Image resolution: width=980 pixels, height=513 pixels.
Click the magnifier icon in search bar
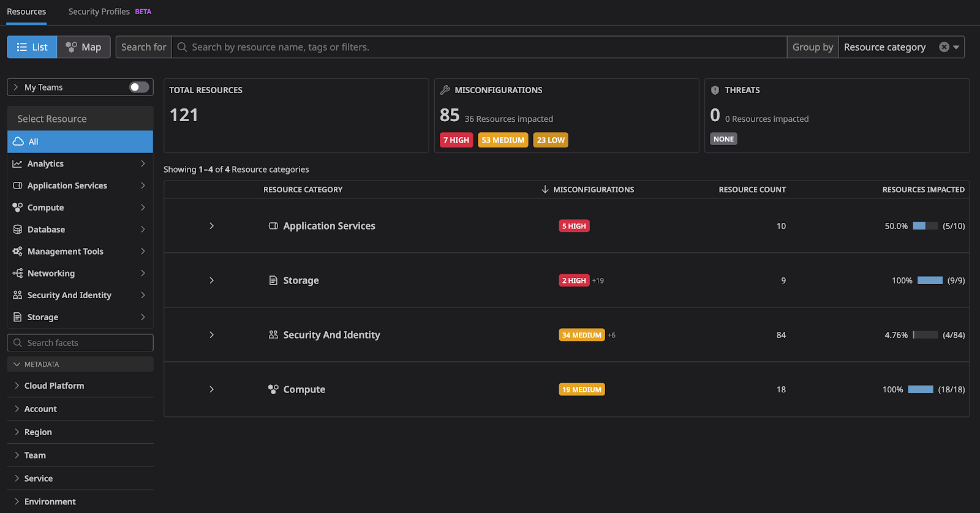click(x=182, y=47)
